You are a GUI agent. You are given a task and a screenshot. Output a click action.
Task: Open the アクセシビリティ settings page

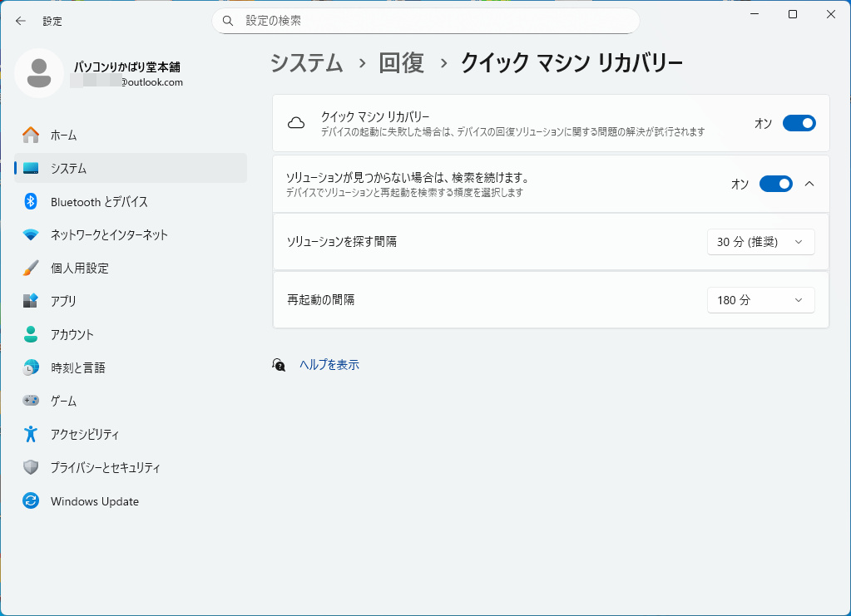click(x=84, y=434)
